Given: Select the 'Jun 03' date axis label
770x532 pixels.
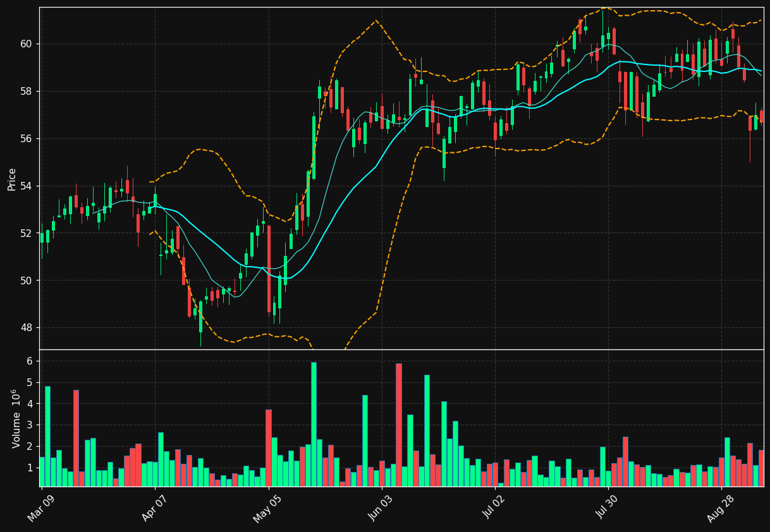Looking at the screenshot, I should [x=382, y=508].
